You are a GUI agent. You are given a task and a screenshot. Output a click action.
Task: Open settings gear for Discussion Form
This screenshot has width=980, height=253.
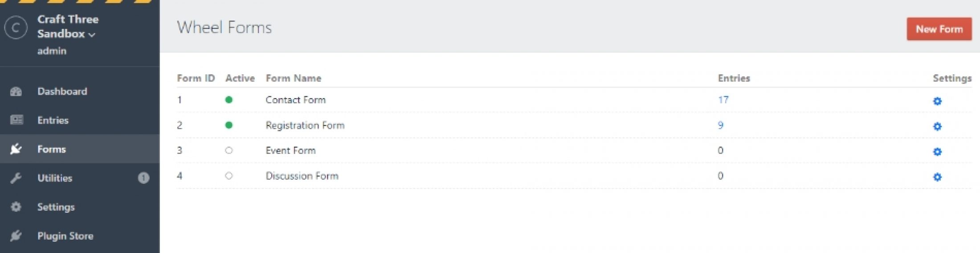click(x=937, y=177)
